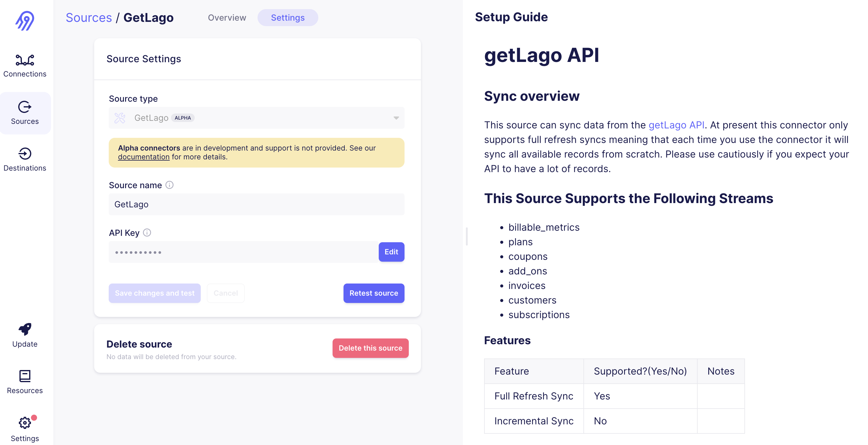The height and width of the screenshot is (445, 868).
Task: Click the Setup Guide panel heading
Action: (x=511, y=17)
